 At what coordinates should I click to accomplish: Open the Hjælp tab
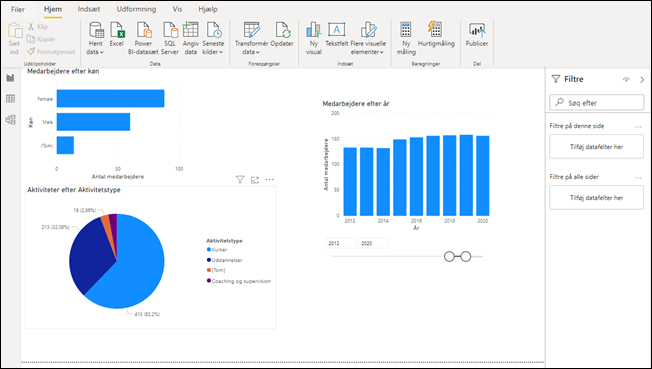(x=208, y=9)
